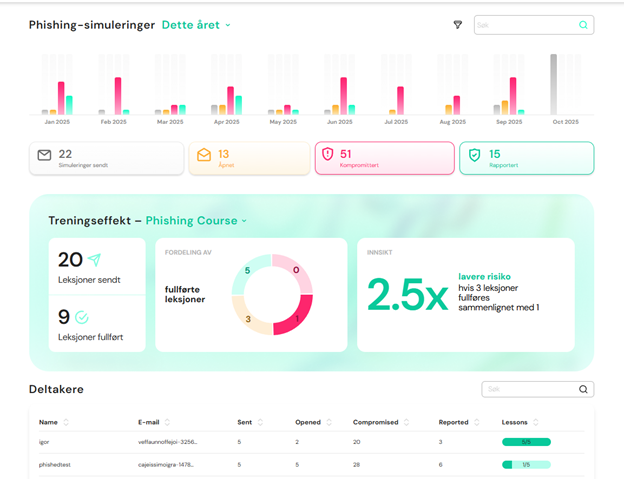The image size is (624, 479).
Task: Click the Deltakere search input field
Action: coord(528,389)
